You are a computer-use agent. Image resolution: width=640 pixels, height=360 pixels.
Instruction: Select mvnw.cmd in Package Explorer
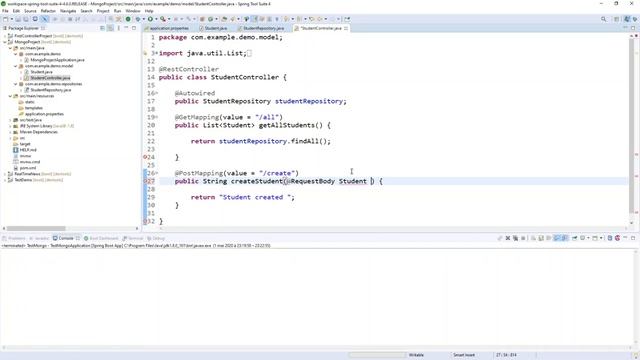click(30, 162)
